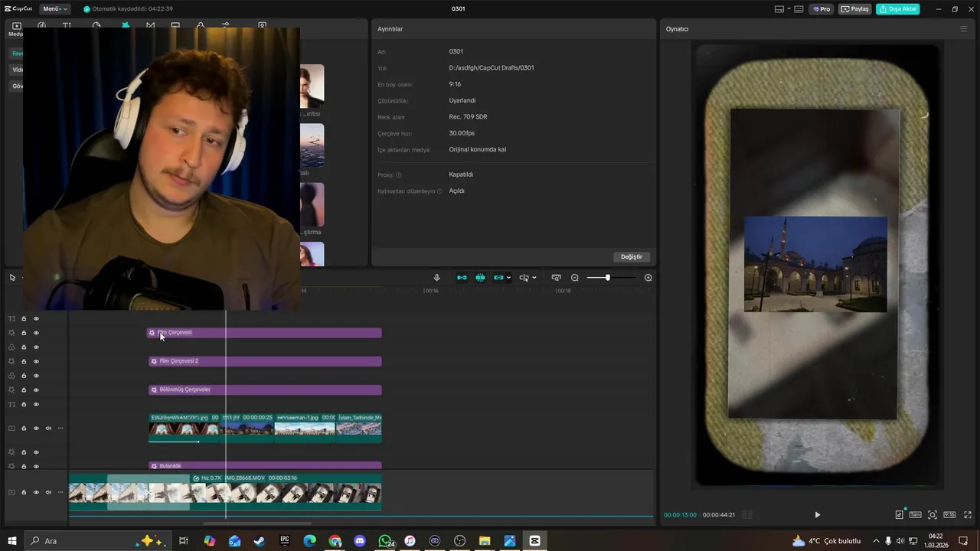The image size is (980, 551).
Task: Open the keyboard shortcuts icon
Action: click(799, 9)
